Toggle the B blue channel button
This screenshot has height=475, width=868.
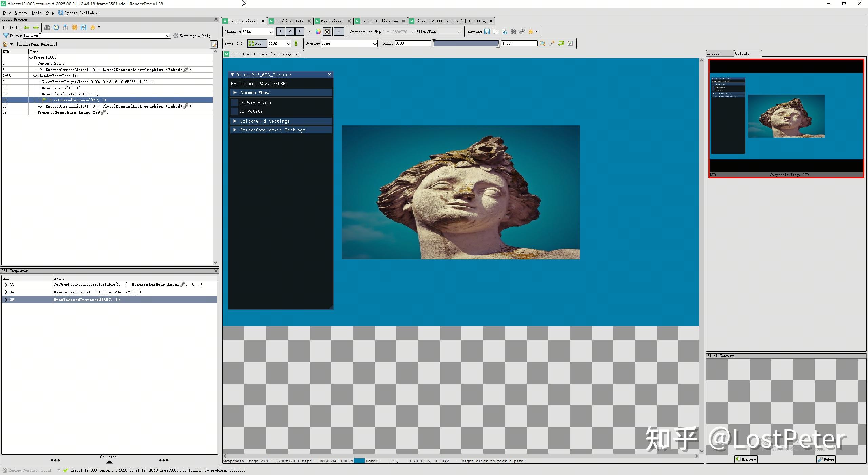tap(299, 32)
